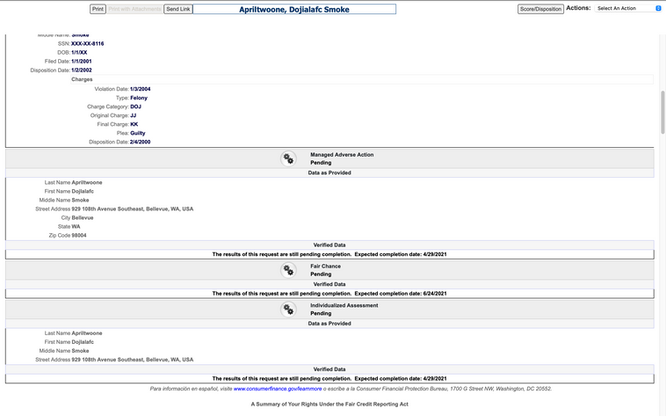Open the Score/Disposition button
Viewport: 666px width, 416px height.
tap(540, 9)
